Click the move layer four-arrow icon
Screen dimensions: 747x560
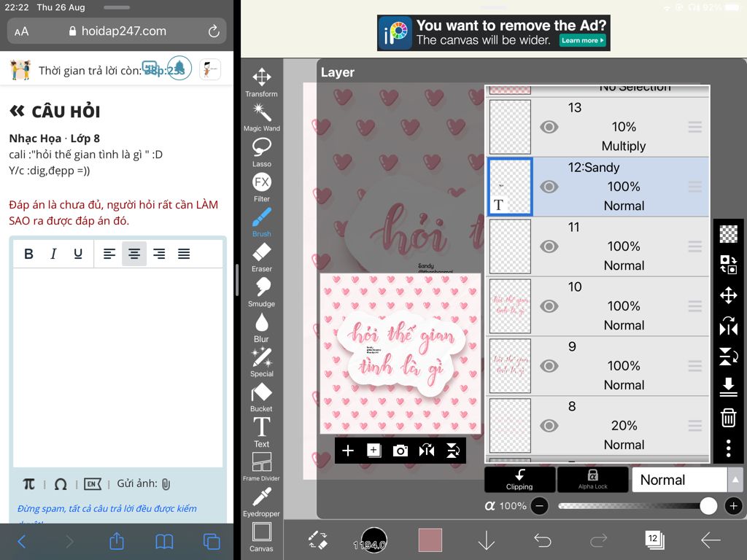[728, 295]
